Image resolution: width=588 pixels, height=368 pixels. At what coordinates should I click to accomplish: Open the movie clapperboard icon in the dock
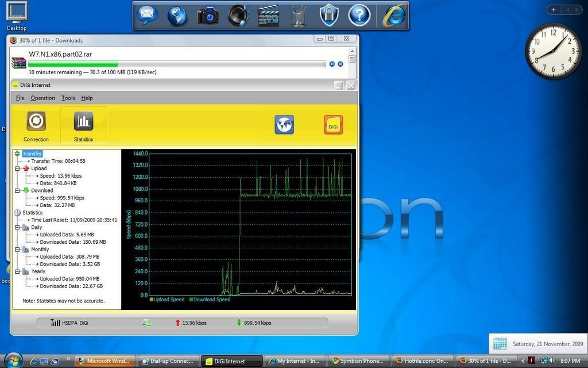[x=269, y=16]
